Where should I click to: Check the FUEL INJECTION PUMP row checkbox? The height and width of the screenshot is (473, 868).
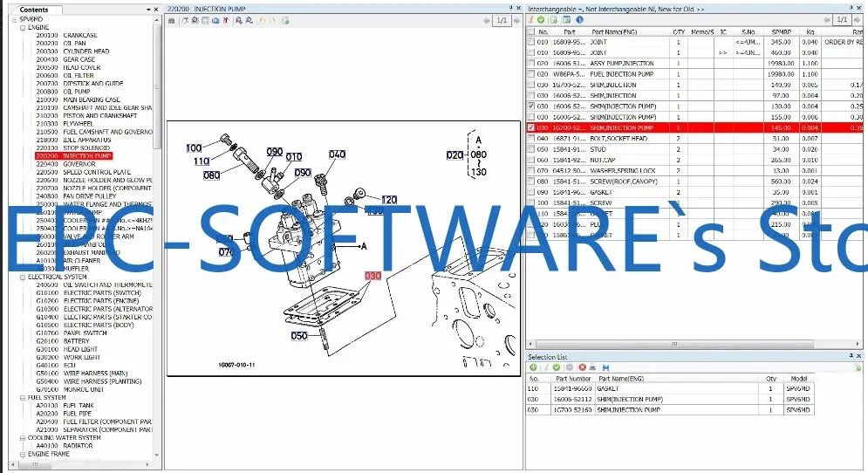pos(531,74)
